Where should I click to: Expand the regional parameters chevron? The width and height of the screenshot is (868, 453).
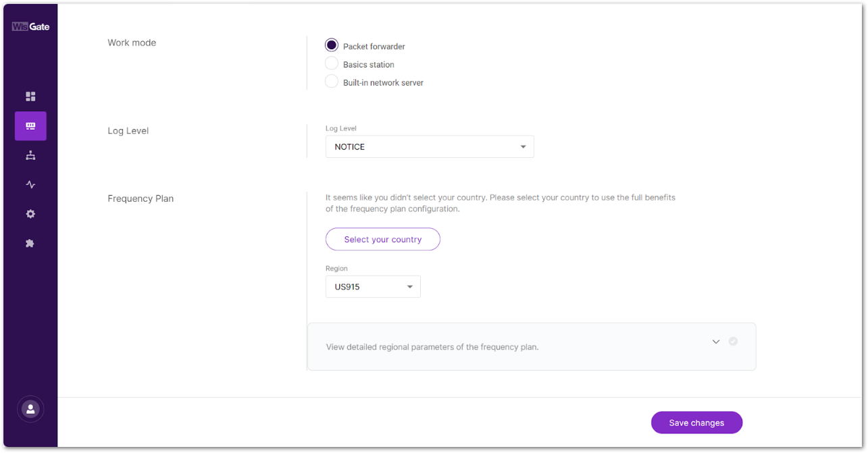(716, 342)
